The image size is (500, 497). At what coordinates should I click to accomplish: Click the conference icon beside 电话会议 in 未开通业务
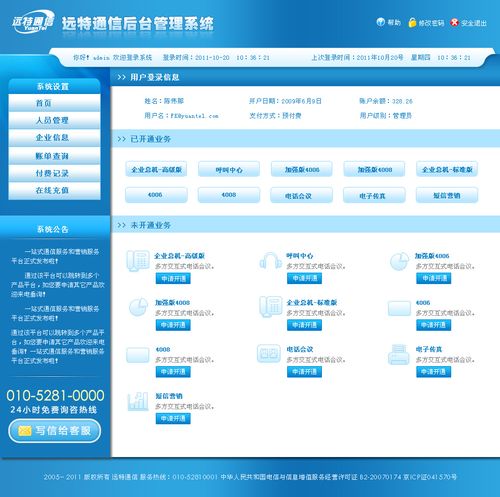click(269, 353)
